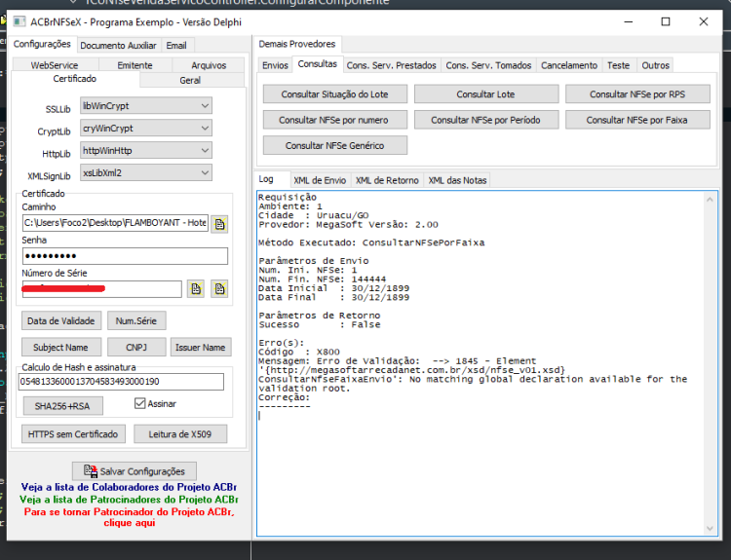This screenshot has height=560, width=731.
Task: Select the Emitente tab
Action: [135, 65]
